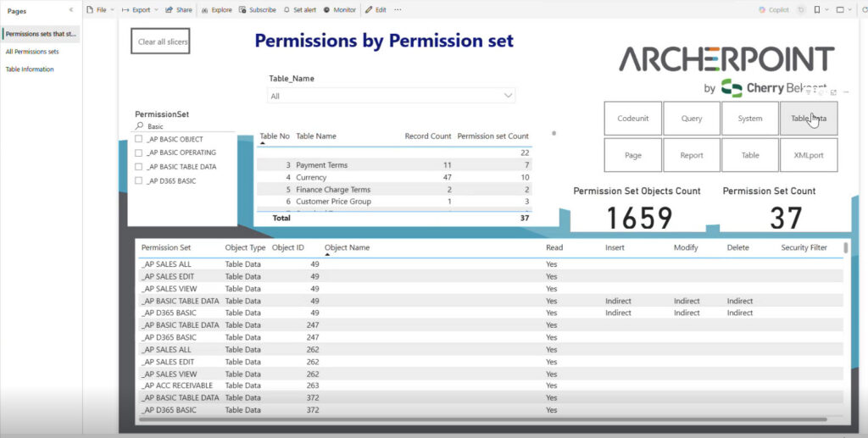Sort by the Table No column header
The width and height of the screenshot is (868, 438).
coord(275,136)
